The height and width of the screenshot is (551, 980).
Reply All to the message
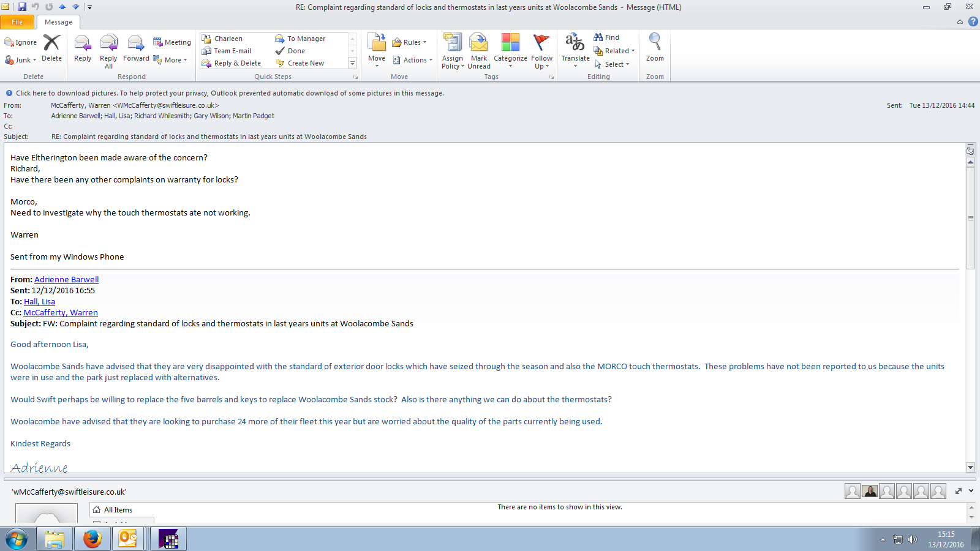tap(108, 51)
